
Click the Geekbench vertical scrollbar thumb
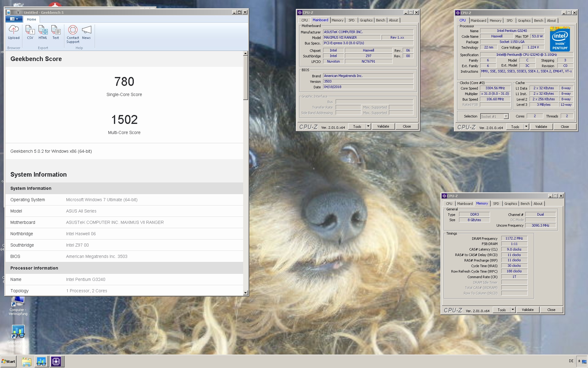tap(245, 78)
